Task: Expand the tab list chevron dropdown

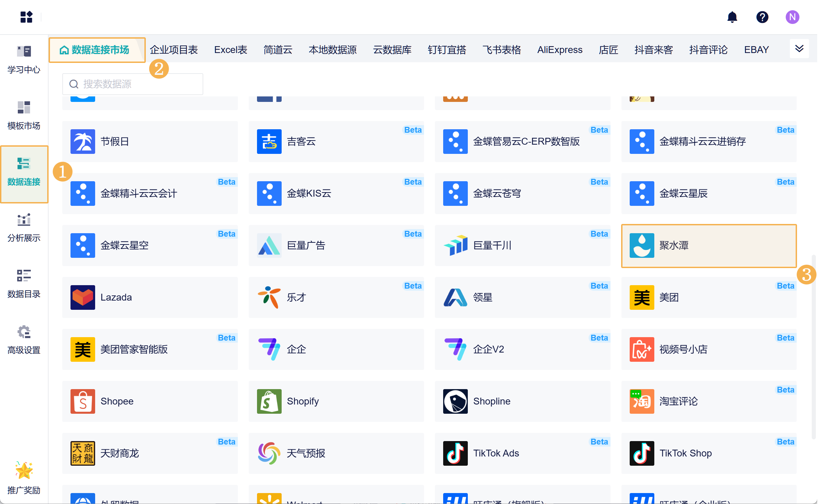Action: coord(799,49)
